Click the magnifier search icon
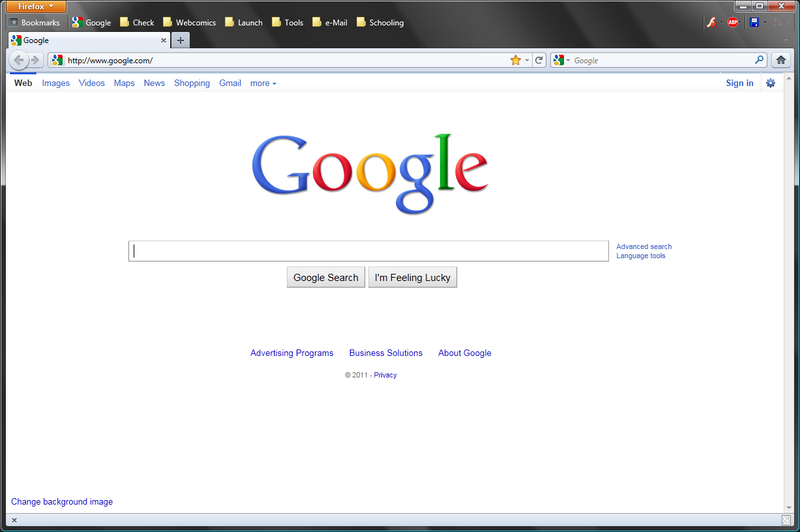 coord(759,60)
